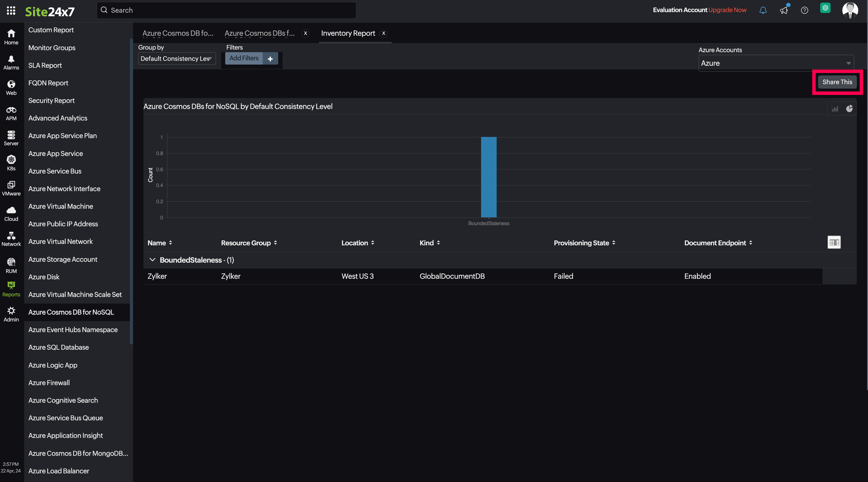Screen dimensions: 868x482
Task: Click the notification bell icon
Action: coord(763,10)
